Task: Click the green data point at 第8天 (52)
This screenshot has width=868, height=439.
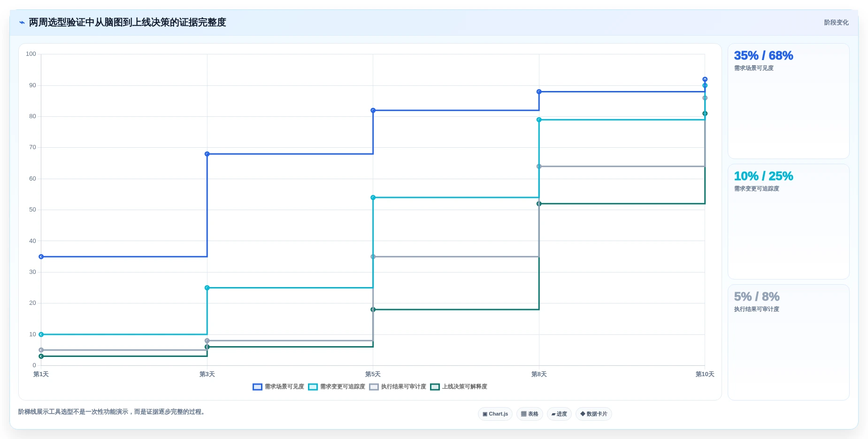Action: tap(539, 204)
